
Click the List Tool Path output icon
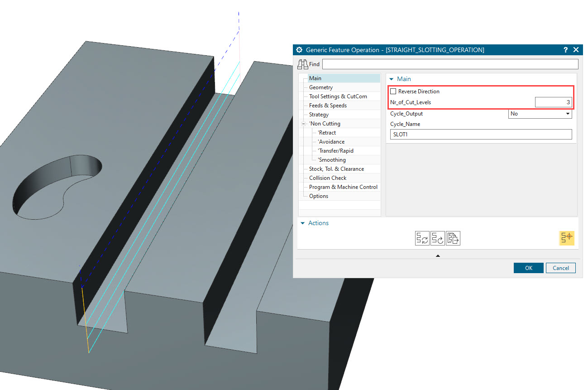[x=453, y=238]
